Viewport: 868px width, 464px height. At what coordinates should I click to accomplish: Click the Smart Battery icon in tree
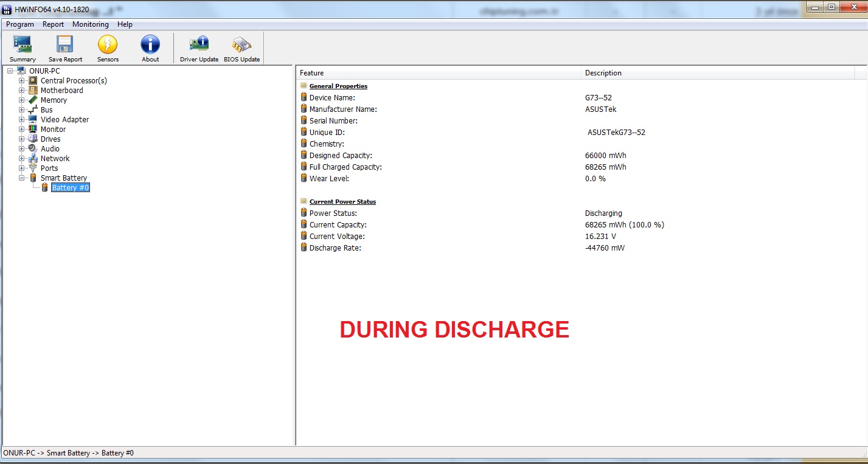pyautogui.click(x=33, y=178)
